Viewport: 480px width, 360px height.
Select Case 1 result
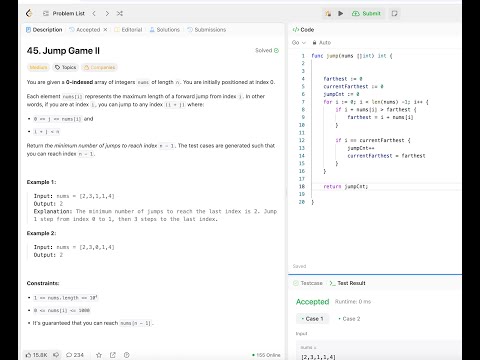tap(312, 319)
